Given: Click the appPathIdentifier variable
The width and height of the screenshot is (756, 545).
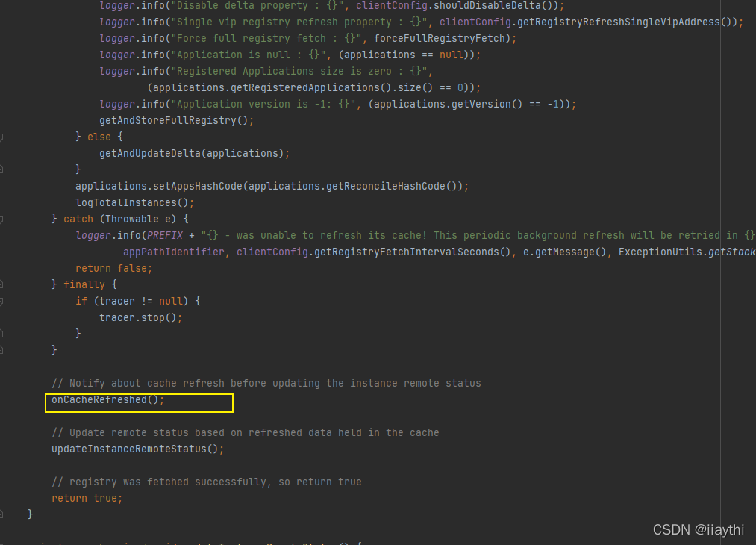Looking at the screenshot, I should point(174,252).
